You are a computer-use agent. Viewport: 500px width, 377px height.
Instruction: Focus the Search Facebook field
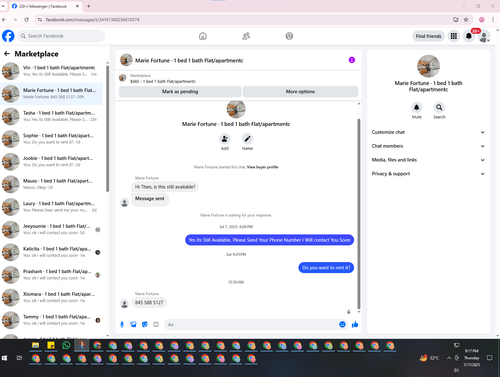pyautogui.click(x=61, y=36)
